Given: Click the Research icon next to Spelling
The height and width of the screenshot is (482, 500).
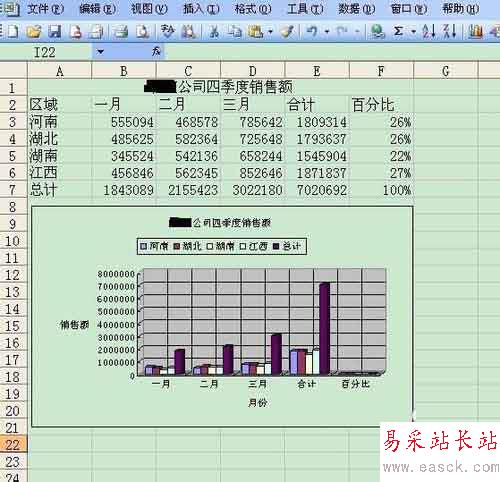Looking at the screenshot, I should 189,32.
